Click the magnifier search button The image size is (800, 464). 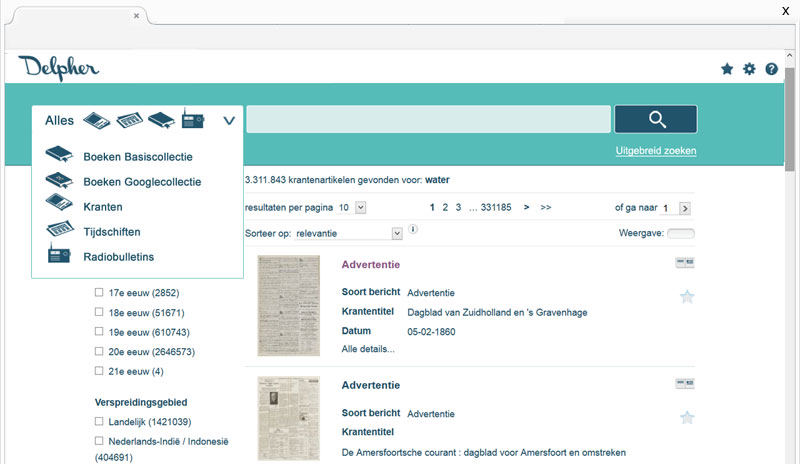point(656,119)
